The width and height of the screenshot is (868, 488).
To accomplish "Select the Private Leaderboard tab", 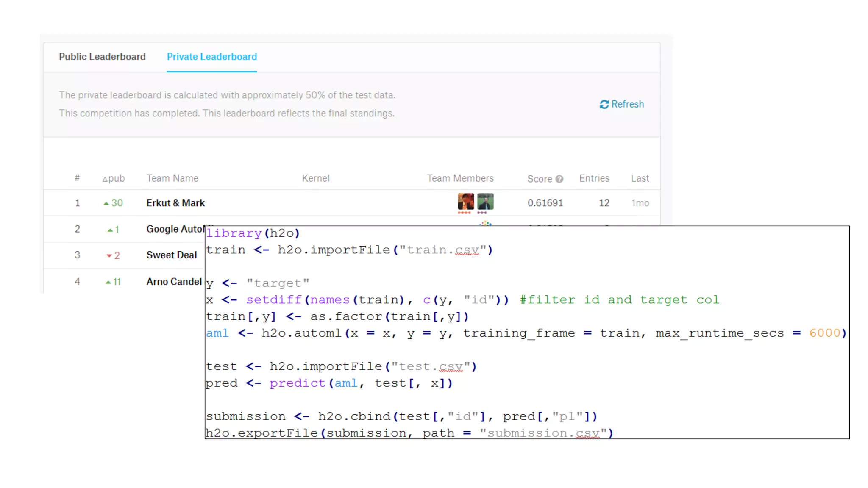I will (x=211, y=57).
